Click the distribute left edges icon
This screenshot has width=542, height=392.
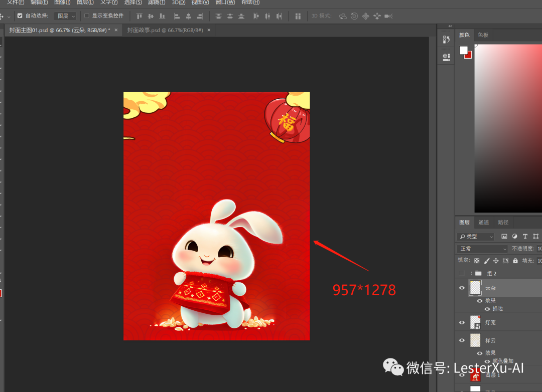pyautogui.click(x=256, y=16)
